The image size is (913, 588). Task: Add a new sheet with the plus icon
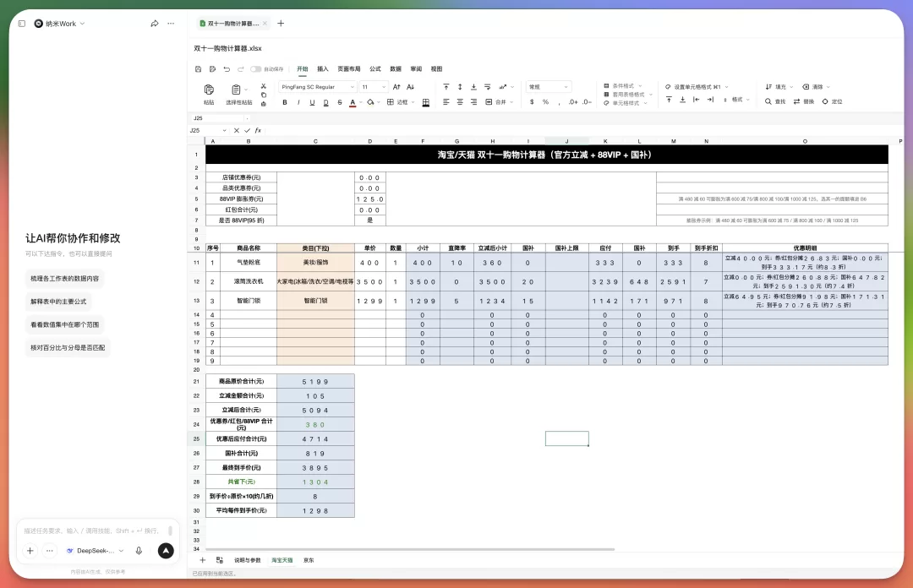[x=203, y=560]
